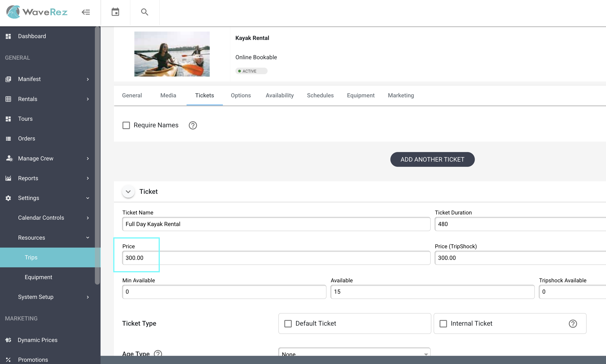The height and width of the screenshot is (364, 606).
Task: Collapse the Settings menu chevron
Action: pos(88,198)
